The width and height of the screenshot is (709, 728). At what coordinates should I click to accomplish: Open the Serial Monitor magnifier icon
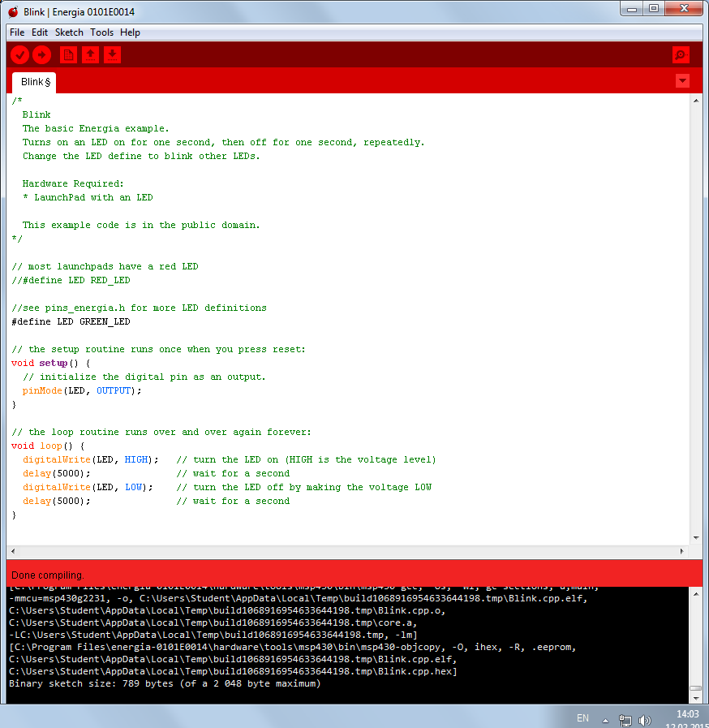(681, 55)
